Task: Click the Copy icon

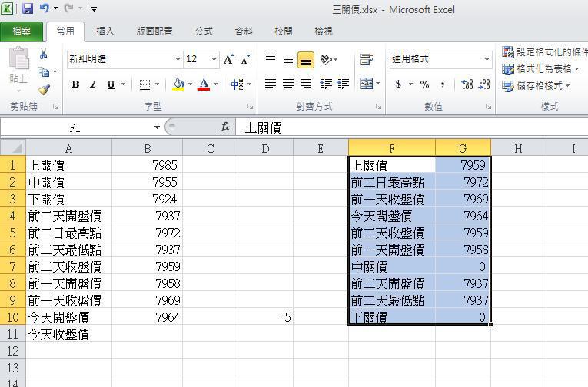Action: pos(43,71)
